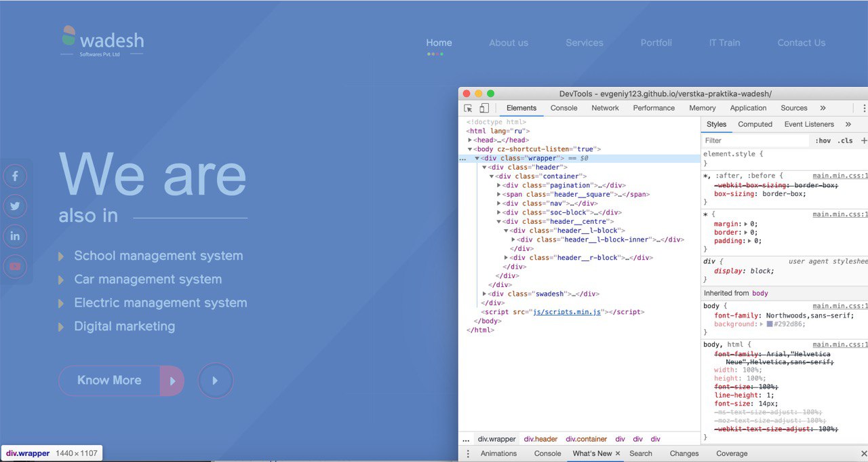Open the Contact Us nav link

(x=802, y=43)
